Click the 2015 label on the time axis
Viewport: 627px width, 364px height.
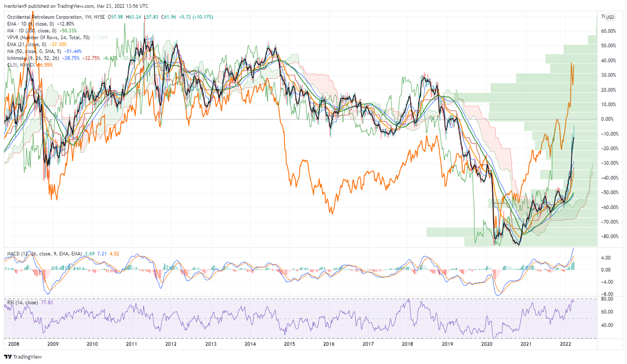[289, 344]
